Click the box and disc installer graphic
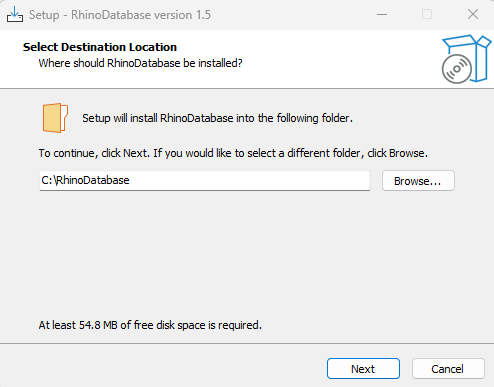Viewport: 494px width, 387px height. coord(466,59)
